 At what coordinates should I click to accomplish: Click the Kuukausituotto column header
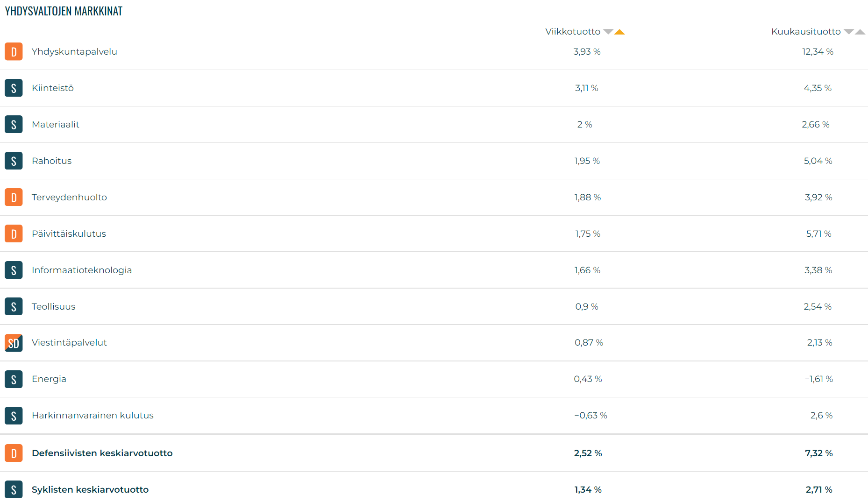[806, 32]
